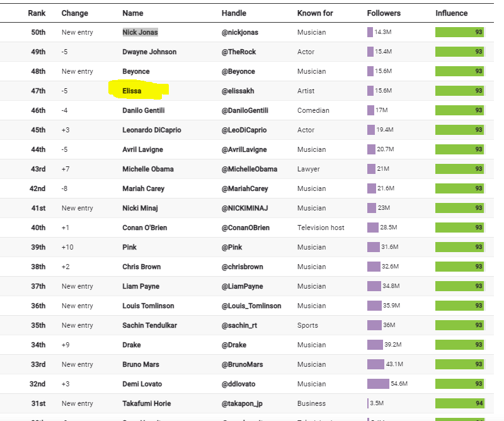Click the @MichelleObama handle
Screen dimensions: 504x421
pyautogui.click(x=249, y=169)
